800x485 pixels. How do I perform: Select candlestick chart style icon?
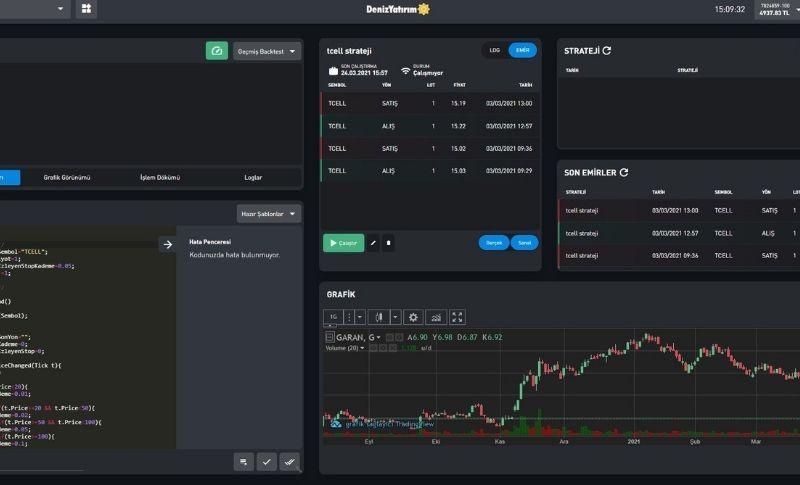click(x=379, y=317)
